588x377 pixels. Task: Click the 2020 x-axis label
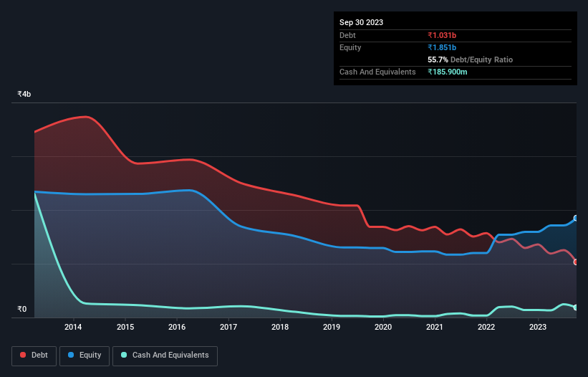383,327
